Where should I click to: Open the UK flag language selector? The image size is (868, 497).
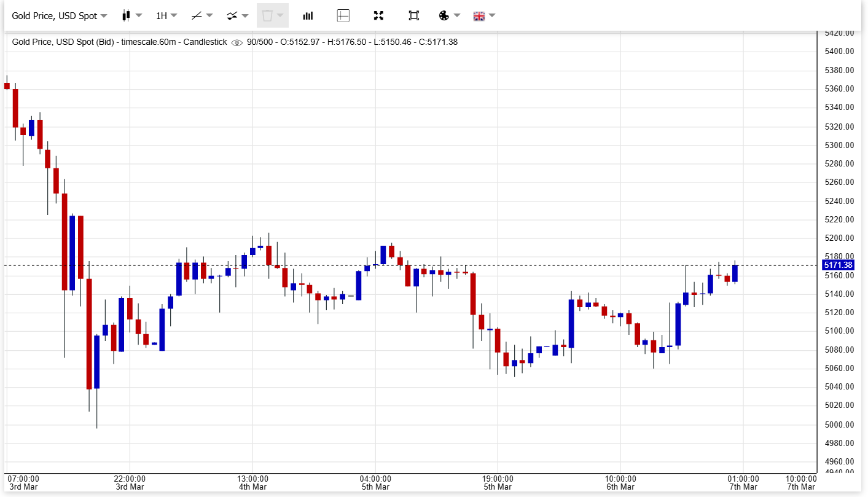[484, 16]
